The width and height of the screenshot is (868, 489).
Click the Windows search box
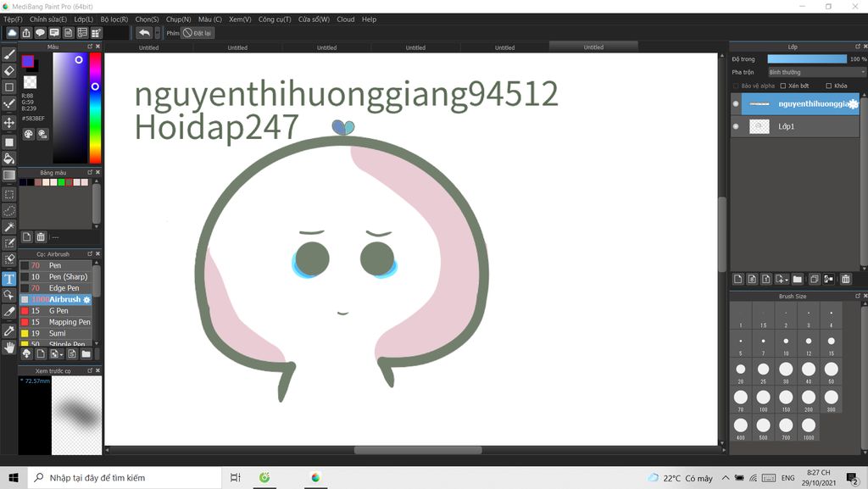pos(124,478)
